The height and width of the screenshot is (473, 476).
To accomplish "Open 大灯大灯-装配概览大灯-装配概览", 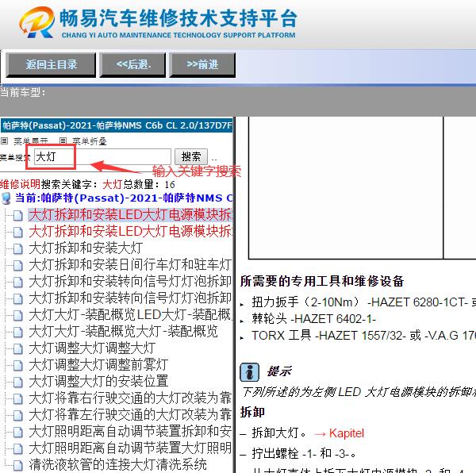I will click(x=124, y=332).
